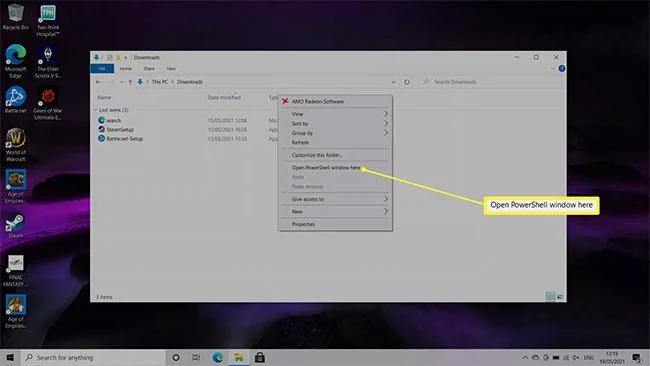Click Downloads in the address breadcrumb
Viewport: 650px width, 366px height.
pos(190,82)
